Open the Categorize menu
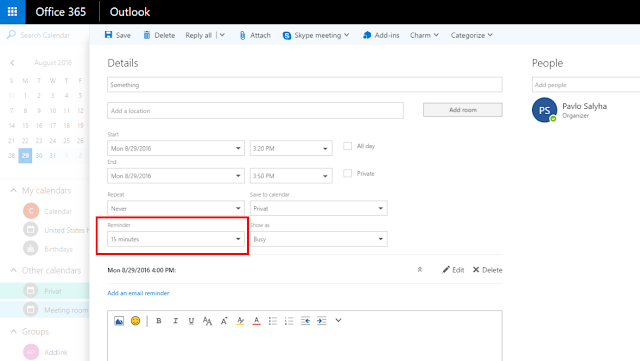 [471, 35]
